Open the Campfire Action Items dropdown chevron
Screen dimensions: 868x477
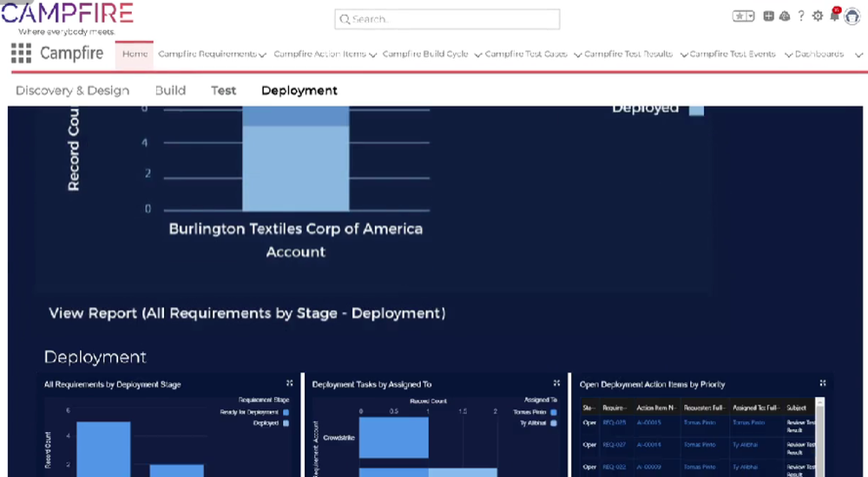tap(372, 55)
